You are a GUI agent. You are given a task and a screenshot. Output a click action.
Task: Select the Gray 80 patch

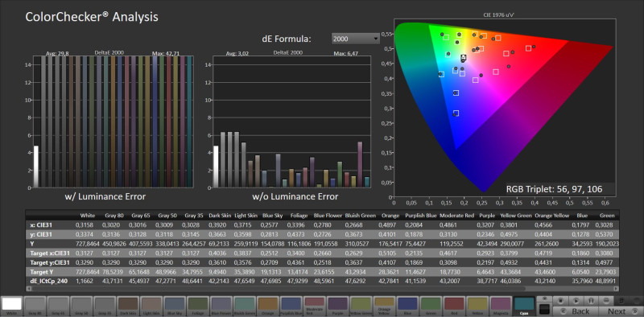pos(35,306)
